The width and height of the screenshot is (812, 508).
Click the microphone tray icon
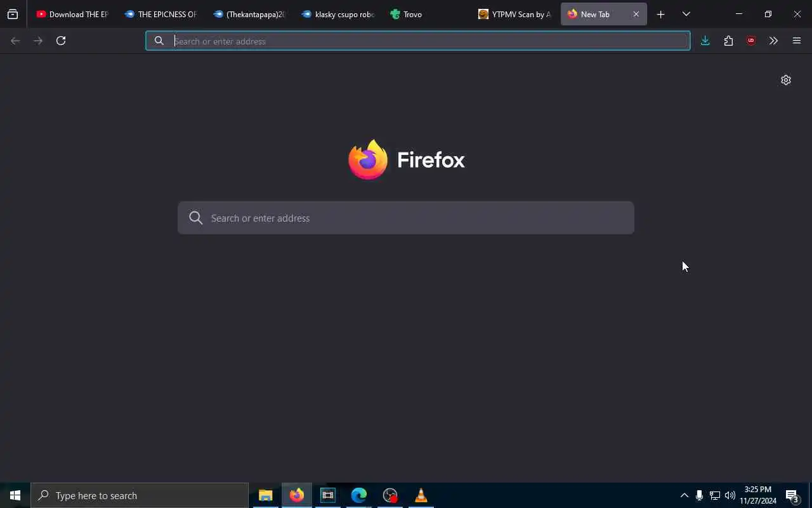(x=699, y=495)
